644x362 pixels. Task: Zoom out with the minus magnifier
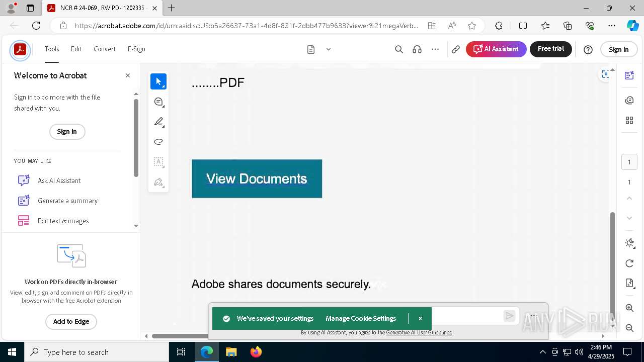coord(629,328)
